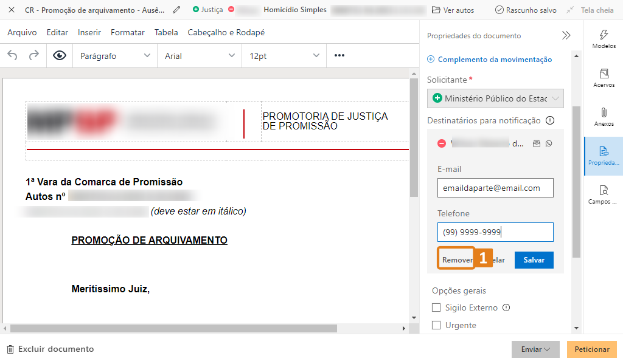This screenshot has height=364, width=623.
Task: Check the Urgente option
Action: pyautogui.click(x=436, y=325)
